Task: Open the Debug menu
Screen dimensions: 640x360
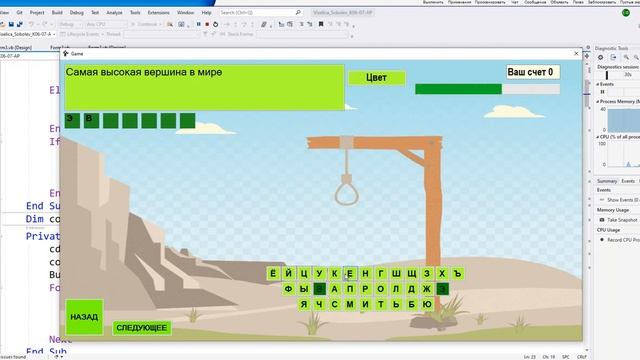Action: pos(76,13)
